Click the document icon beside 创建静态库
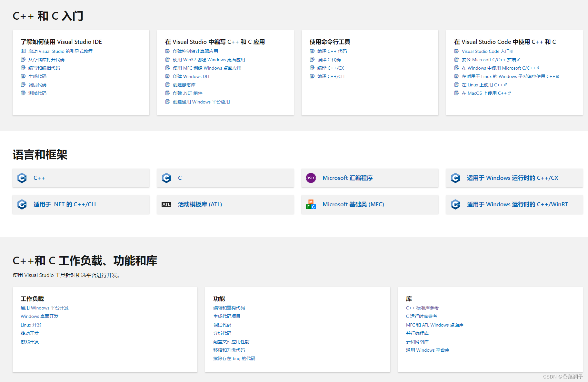 pos(168,84)
